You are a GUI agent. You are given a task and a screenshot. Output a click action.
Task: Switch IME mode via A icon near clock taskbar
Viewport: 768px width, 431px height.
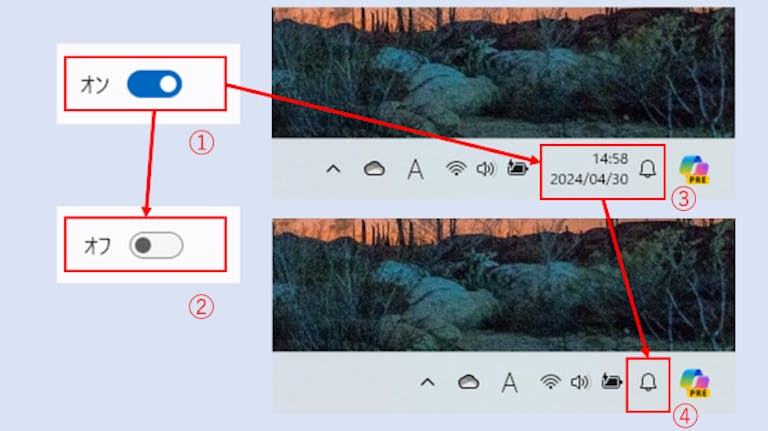coord(415,170)
